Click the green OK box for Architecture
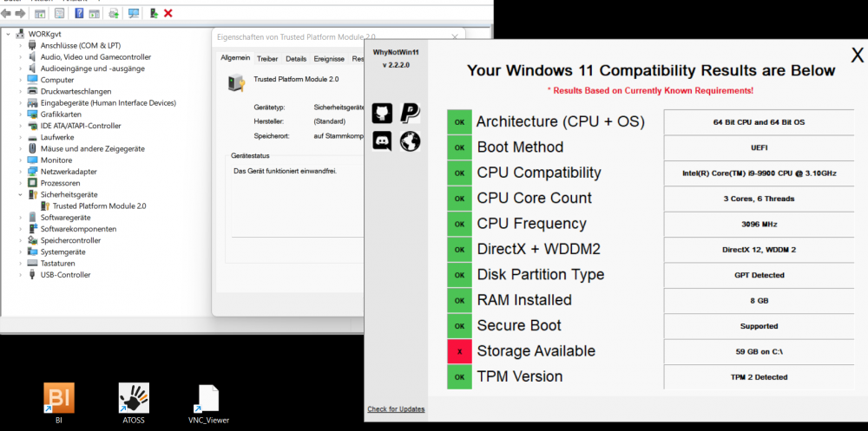The width and height of the screenshot is (868, 431). click(459, 121)
